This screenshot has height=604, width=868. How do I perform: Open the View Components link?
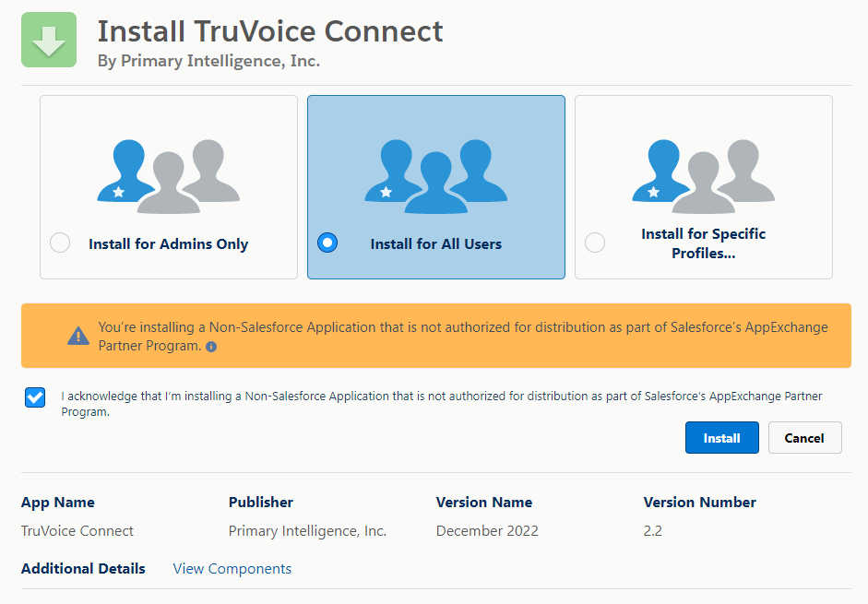232,569
